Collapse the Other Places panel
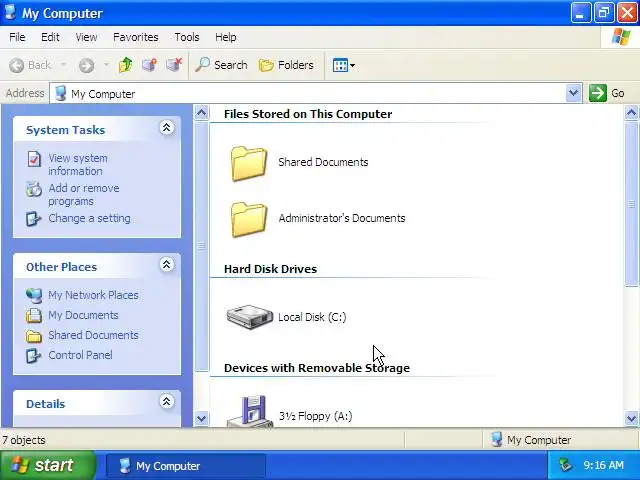The width and height of the screenshot is (640, 480). (x=167, y=264)
